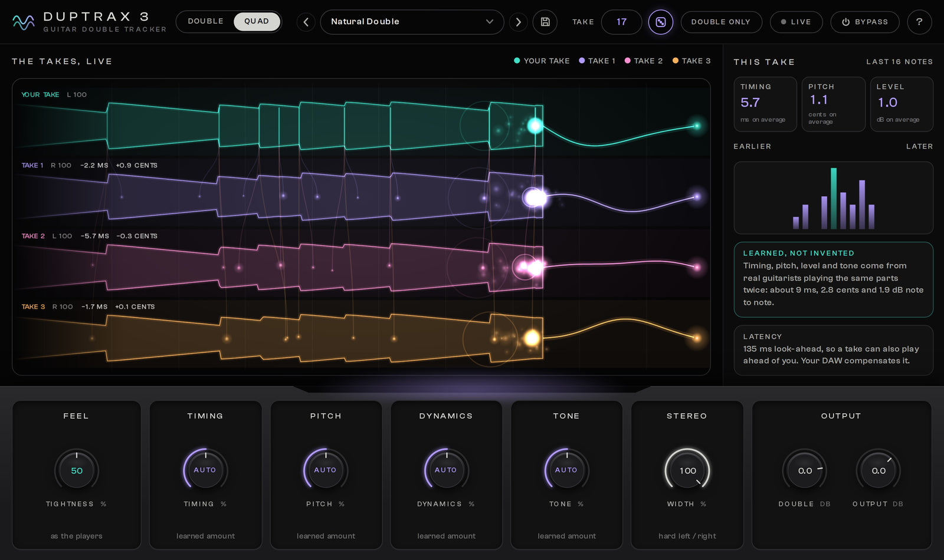Click the LATENCY info box
Screen dimensions: 944x560
coord(833,350)
